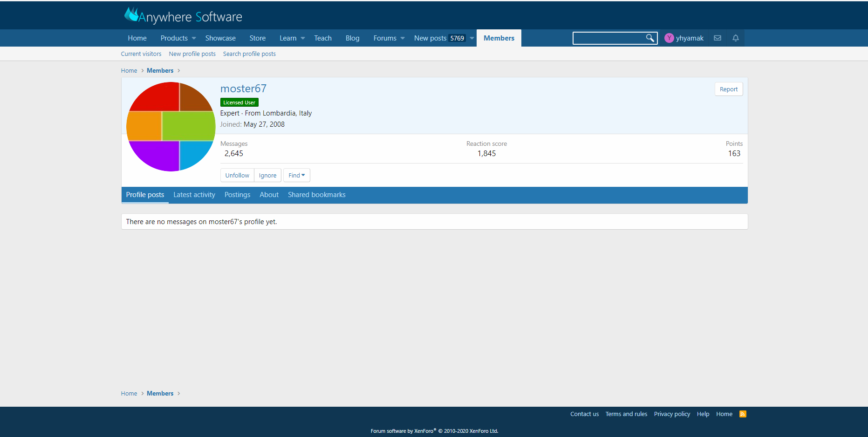Click the Ignore button
This screenshot has height=437, width=868.
click(x=268, y=175)
